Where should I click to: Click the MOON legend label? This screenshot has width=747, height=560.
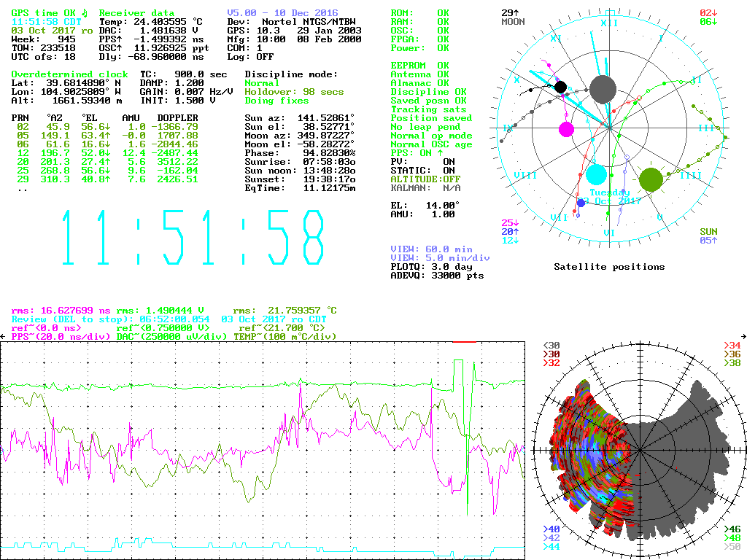pyautogui.click(x=513, y=22)
